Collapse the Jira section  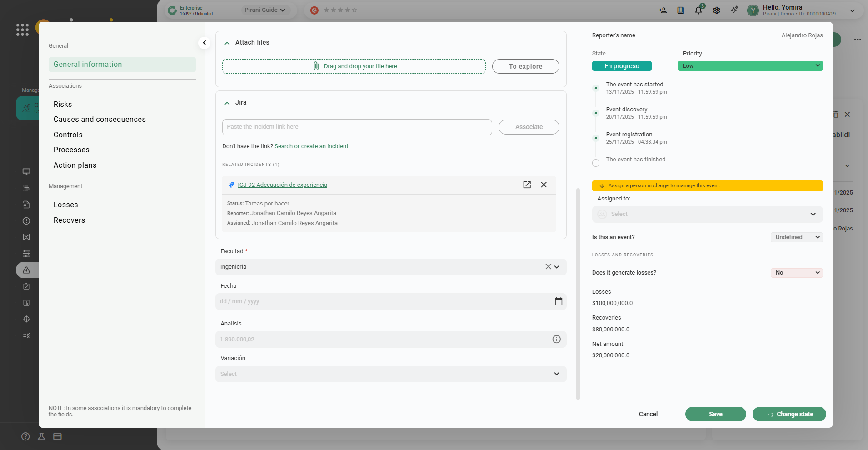[x=227, y=103]
